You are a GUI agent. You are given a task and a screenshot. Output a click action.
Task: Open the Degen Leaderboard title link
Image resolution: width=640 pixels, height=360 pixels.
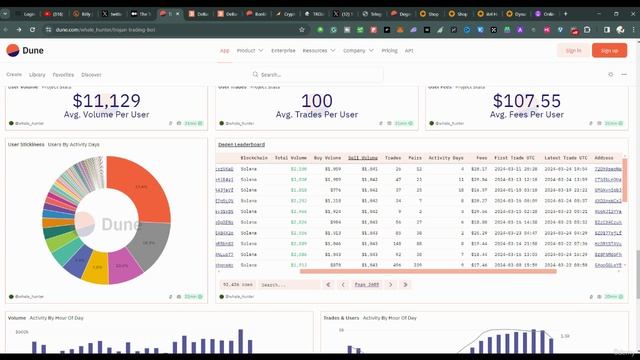[241, 144]
